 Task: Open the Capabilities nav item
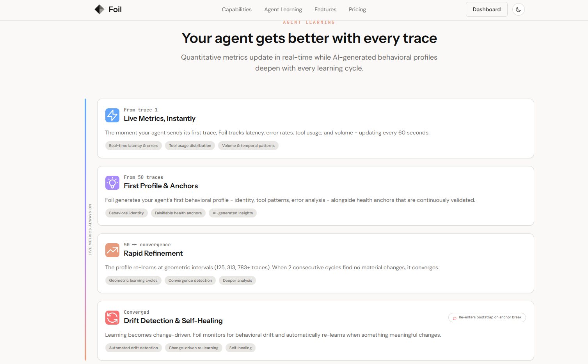click(x=237, y=9)
